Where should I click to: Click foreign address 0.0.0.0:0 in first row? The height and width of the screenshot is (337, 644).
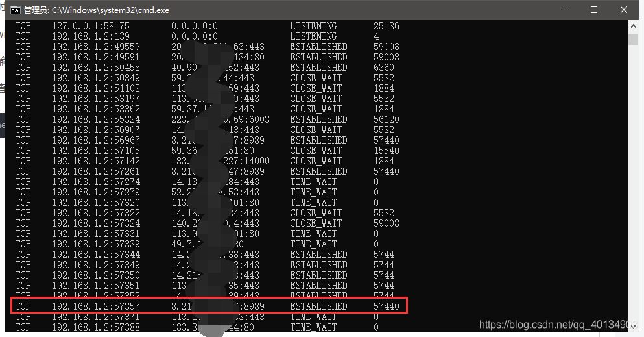click(x=195, y=26)
